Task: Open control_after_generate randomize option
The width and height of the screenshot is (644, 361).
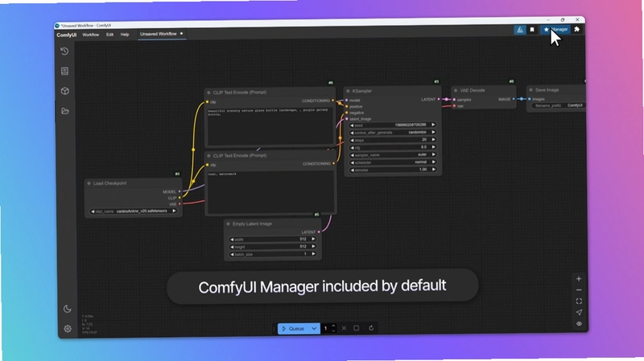Action: tap(393, 133)
